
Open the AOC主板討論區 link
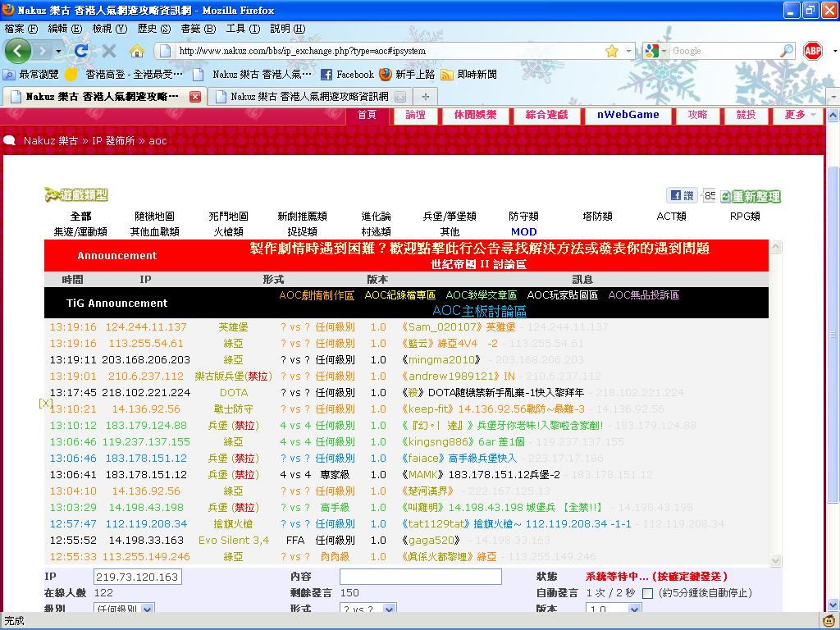[x=479, y=311]
